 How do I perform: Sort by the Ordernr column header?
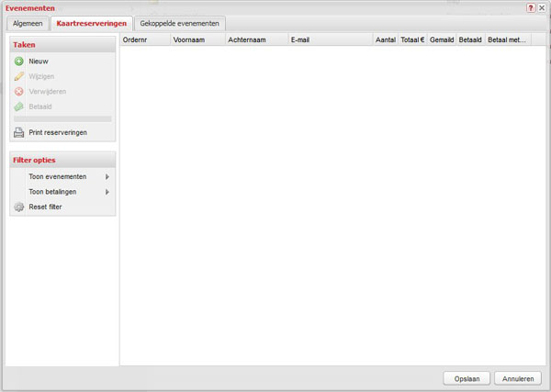click(x=145, y=39)
